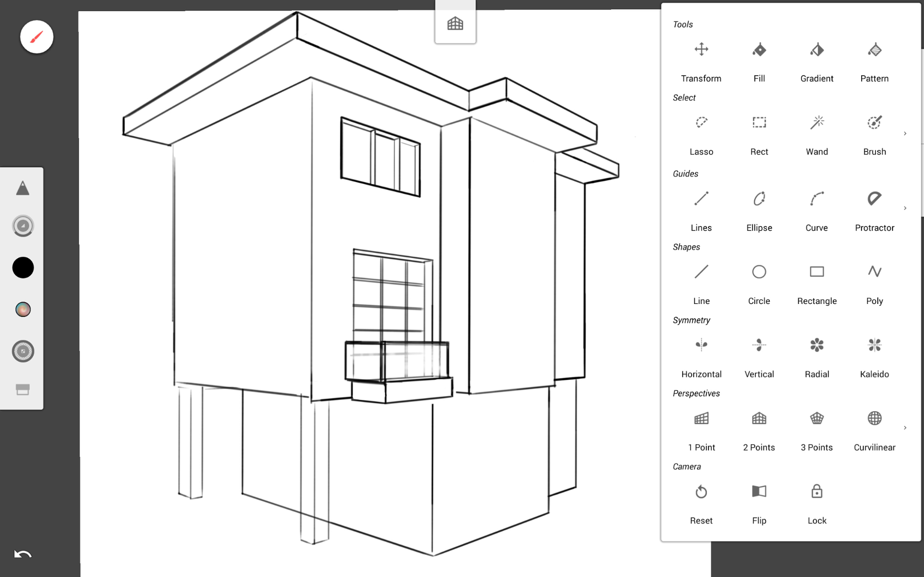The width and height of the screenshot is (924, 577).
Task: Expand the Perspectives section arrow
Action: [906, 428]
